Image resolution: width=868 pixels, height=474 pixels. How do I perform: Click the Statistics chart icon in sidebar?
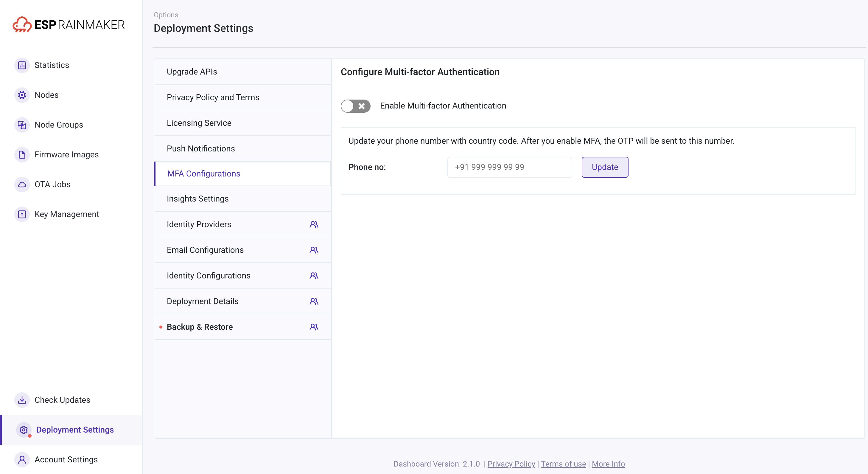[x=22, y=65]
